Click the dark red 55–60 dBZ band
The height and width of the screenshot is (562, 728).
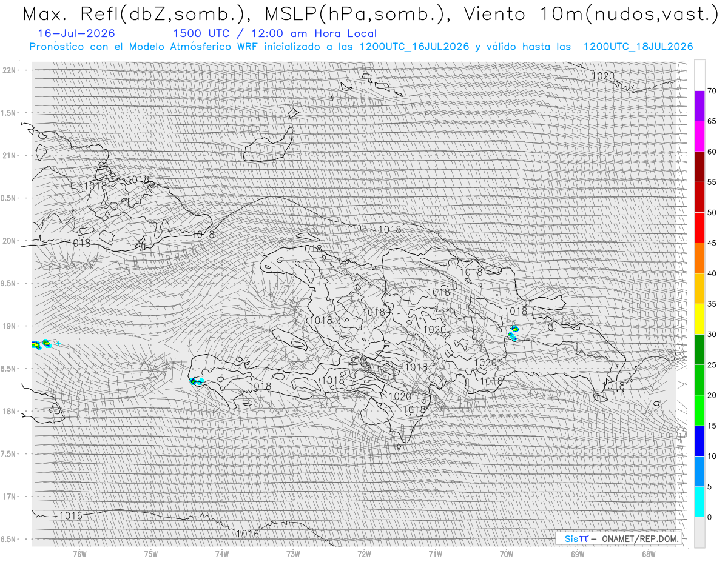(x=699, y=167)
